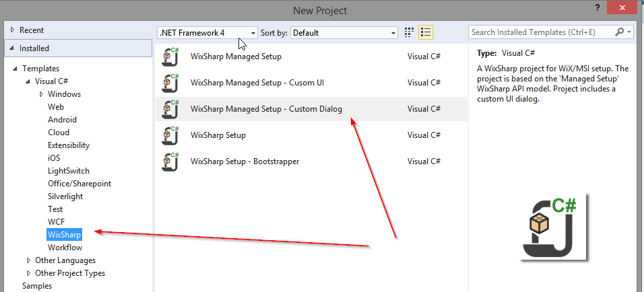This screenshot has height=292, width=644.
Task: Switch to small icons grid view
Action: (409, 32)
